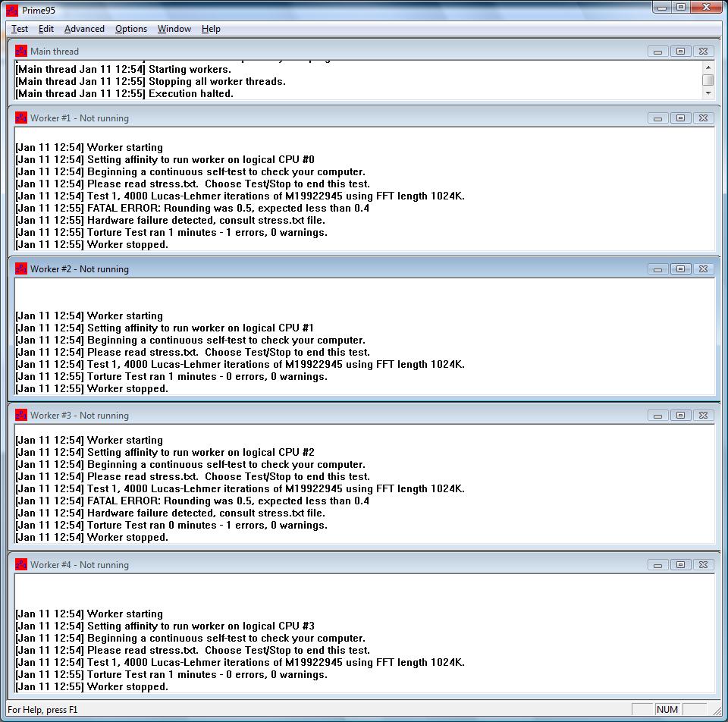Minimize the Prime95 main window

tap(662, 8)
